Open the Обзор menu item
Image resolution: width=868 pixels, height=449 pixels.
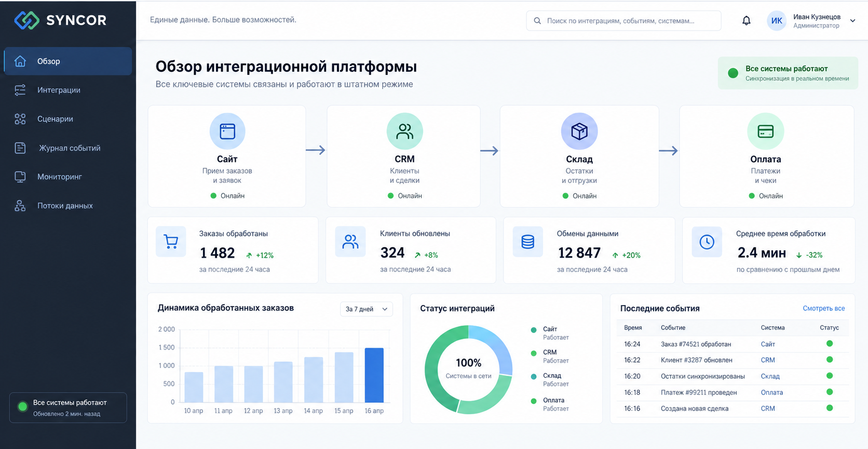point(67,61)
